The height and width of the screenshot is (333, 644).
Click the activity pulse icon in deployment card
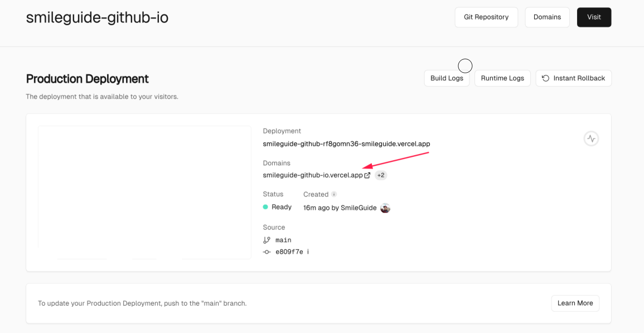click(591, 139)
